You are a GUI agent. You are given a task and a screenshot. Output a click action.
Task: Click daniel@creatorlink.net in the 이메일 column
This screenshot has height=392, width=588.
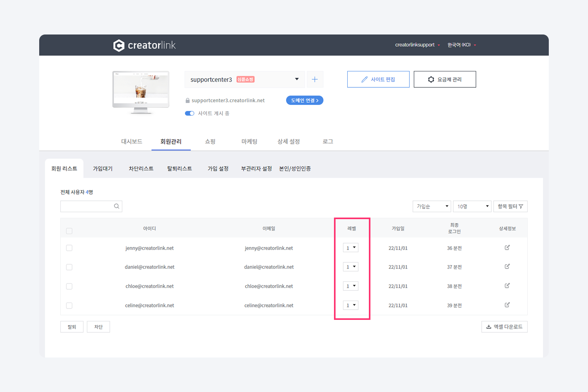coord(269,267)
